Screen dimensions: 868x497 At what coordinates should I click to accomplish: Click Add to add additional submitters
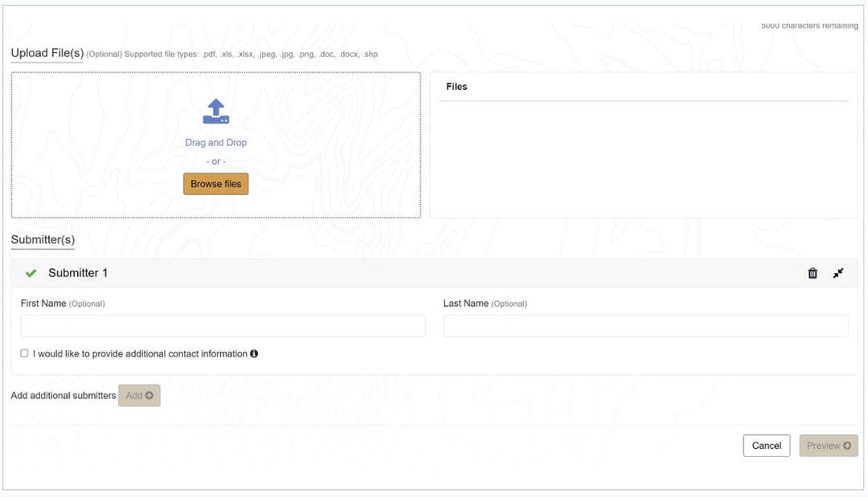coord(139,395)
